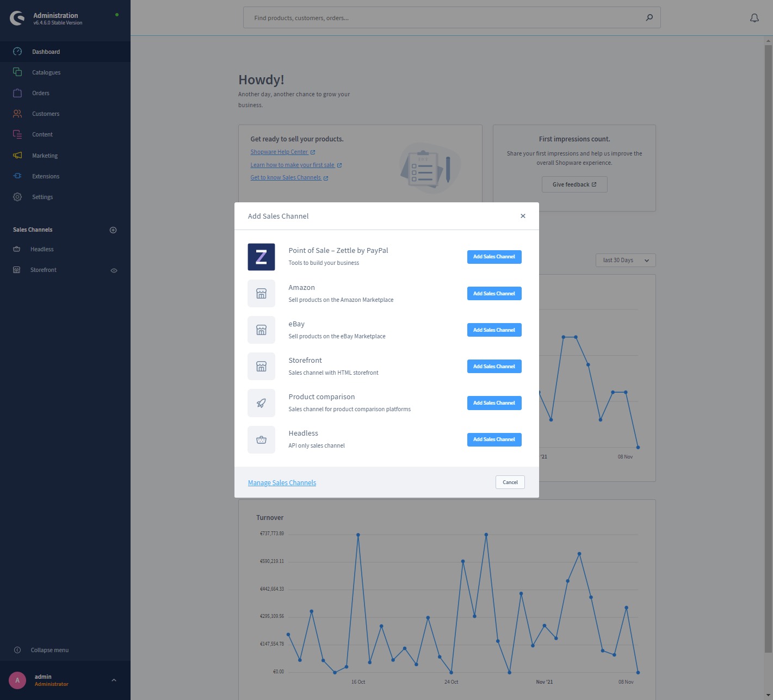Click the Catalogues icon in sidebar

[x=17, y=72]
